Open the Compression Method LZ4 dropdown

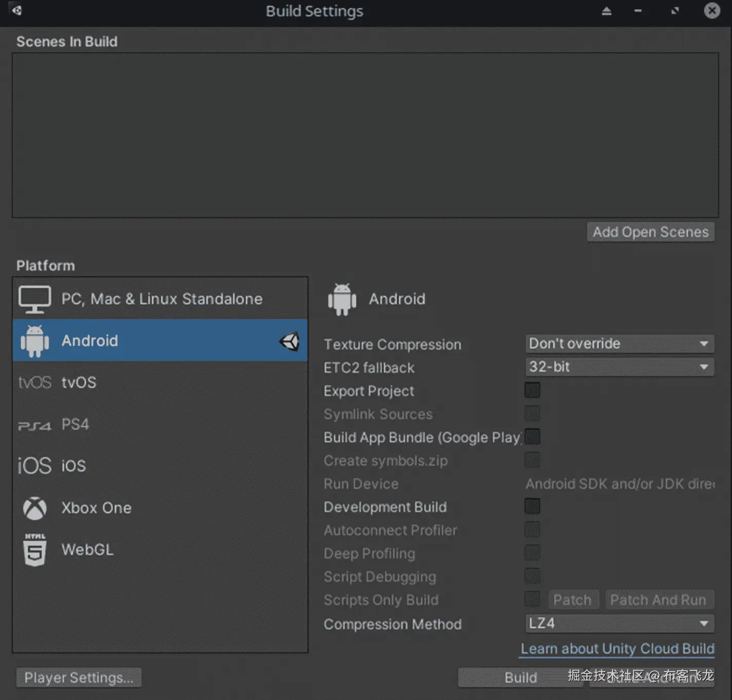619,623
